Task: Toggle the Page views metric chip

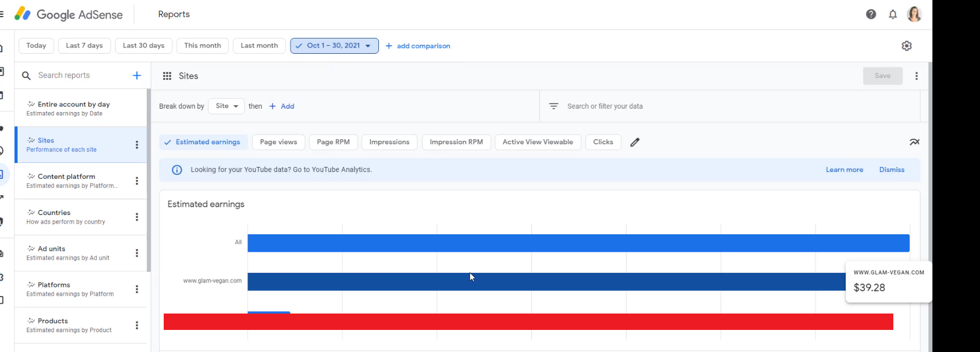Action: (279, 142)
